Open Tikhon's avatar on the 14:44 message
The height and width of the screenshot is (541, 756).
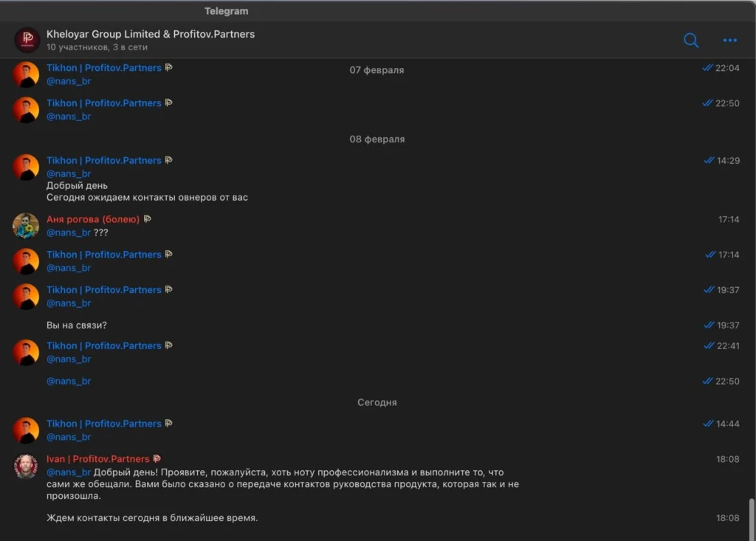tap(26, 430)
